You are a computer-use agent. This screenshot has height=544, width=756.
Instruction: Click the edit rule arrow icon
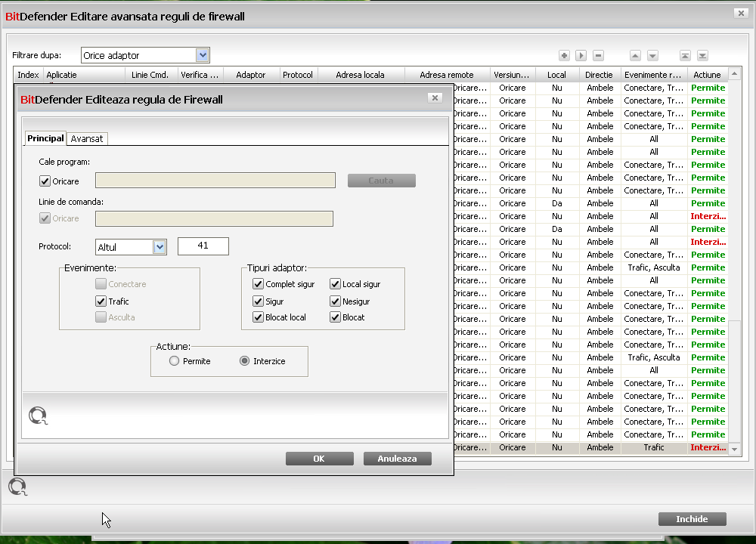coord(581,55)
